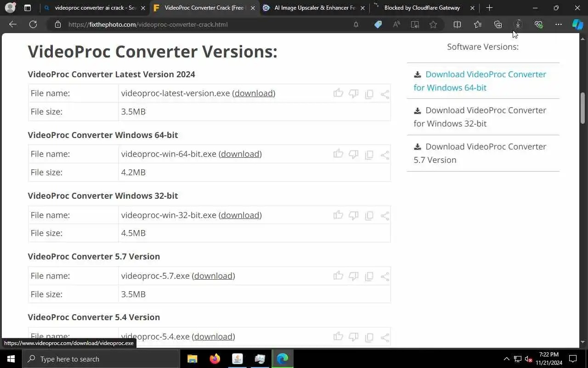Open the Windows Start menu

[11, 359]
